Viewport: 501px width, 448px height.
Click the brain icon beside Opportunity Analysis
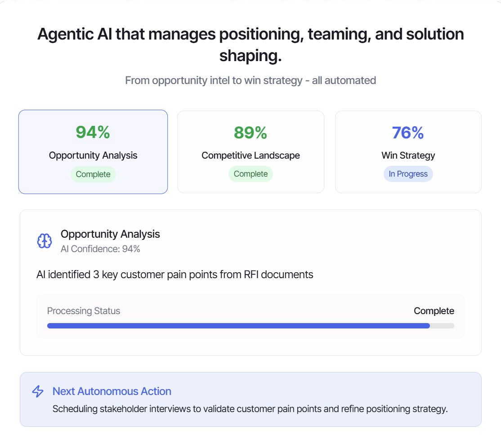point(45,241)
